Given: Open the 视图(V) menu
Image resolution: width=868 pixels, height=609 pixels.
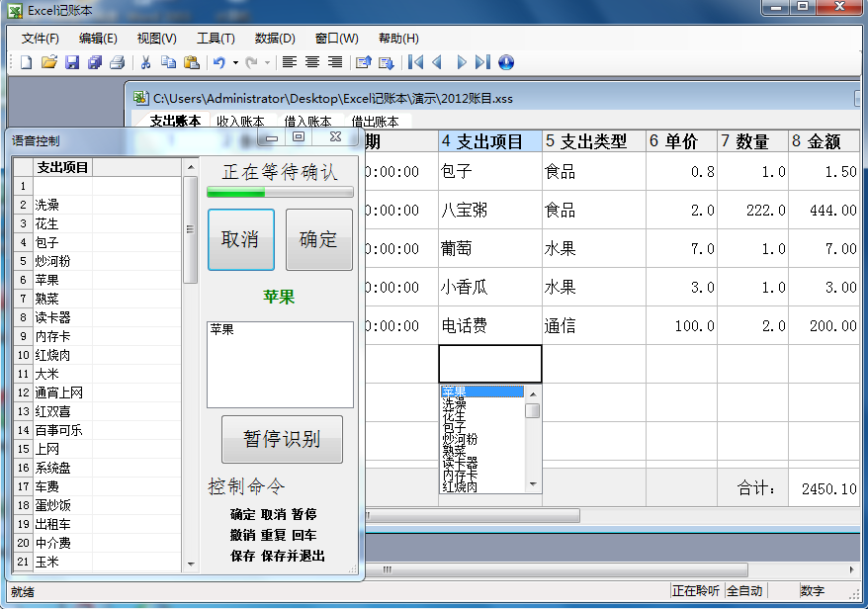Looking at the screenshot, I should [156, 39].
